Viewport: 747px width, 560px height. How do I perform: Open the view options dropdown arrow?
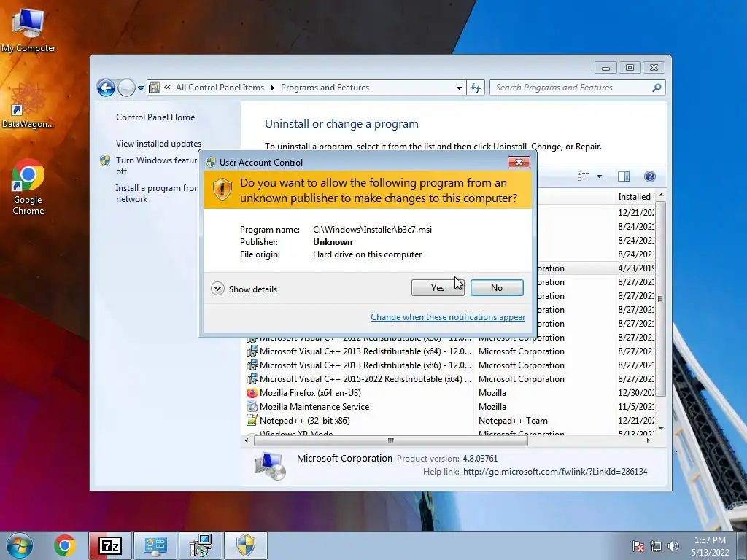pyautogui.click(x=600, y=176)
